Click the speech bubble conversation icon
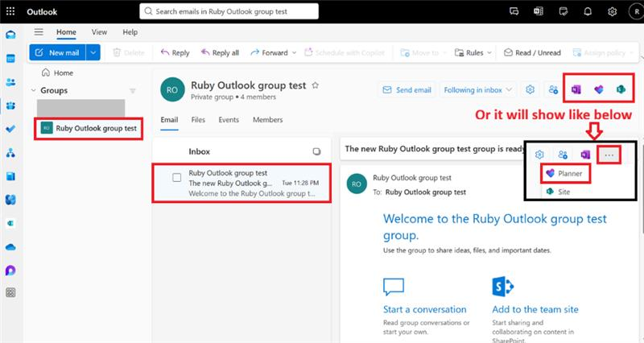The height and width of the screenshot is (343, 644). tap(394, 287)
